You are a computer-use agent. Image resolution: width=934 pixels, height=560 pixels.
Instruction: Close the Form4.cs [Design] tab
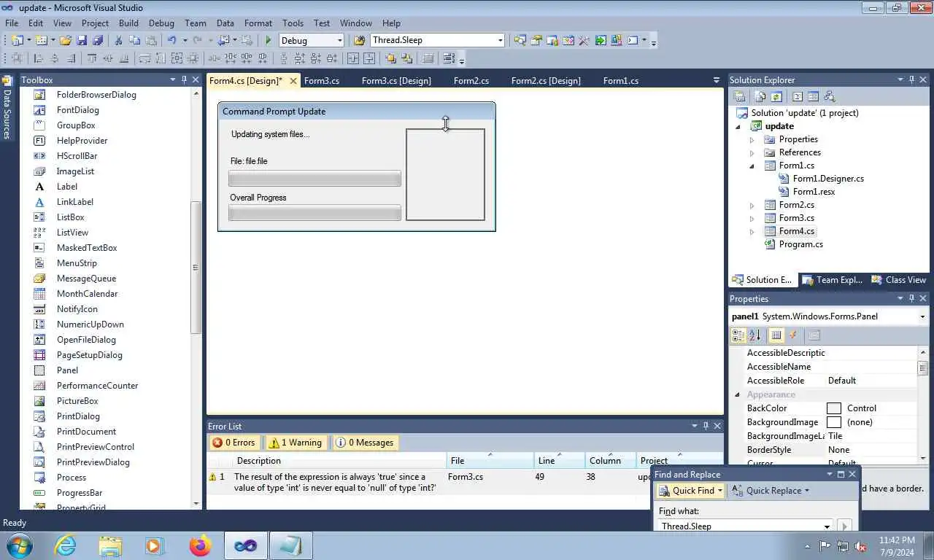coord(293,81)
